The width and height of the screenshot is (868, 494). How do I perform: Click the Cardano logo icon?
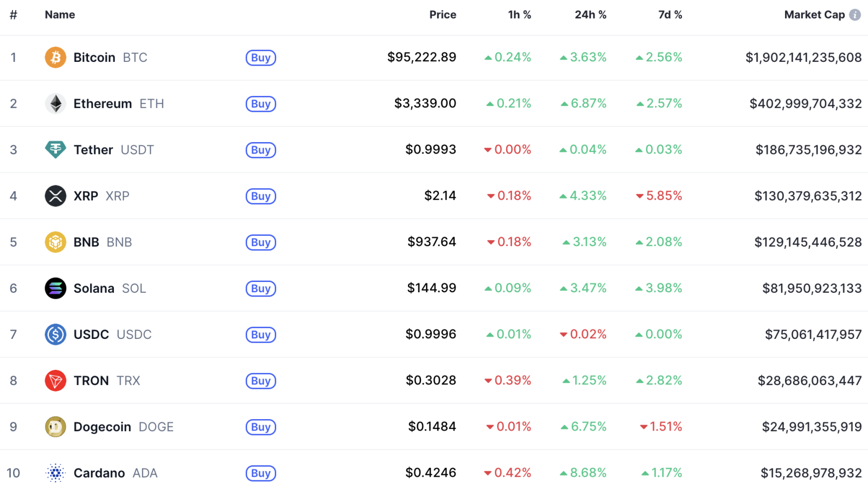click(55, 473)
